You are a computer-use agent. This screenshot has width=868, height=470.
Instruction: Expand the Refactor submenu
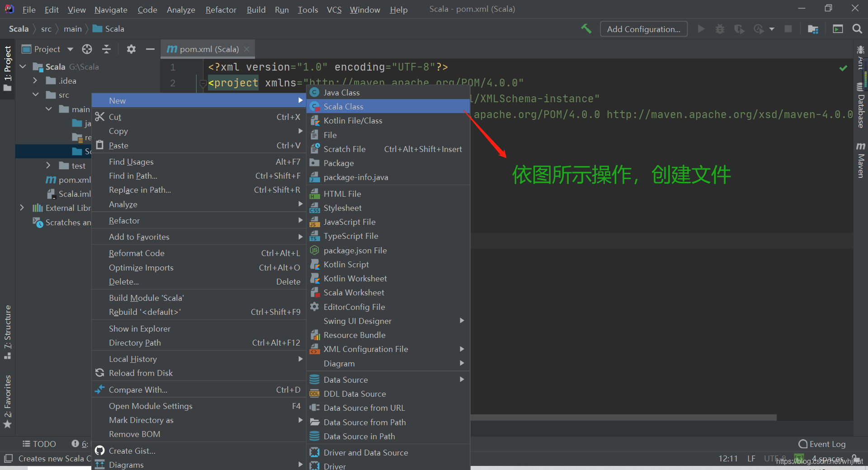pos(198,220)
